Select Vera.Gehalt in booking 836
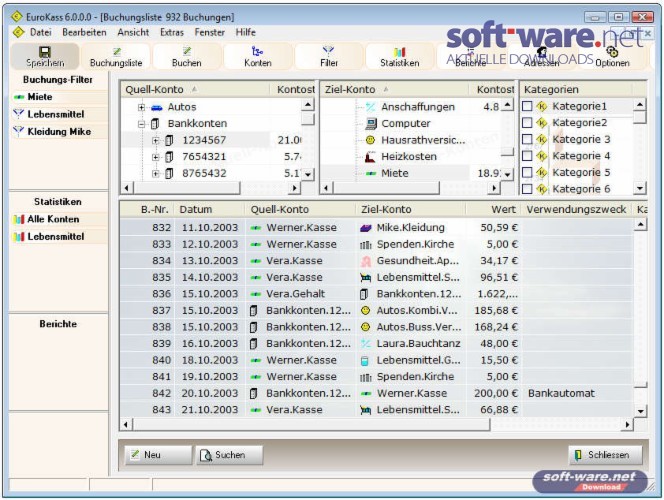The width and height of the screenshot is (664, 500). click(295, 294)
